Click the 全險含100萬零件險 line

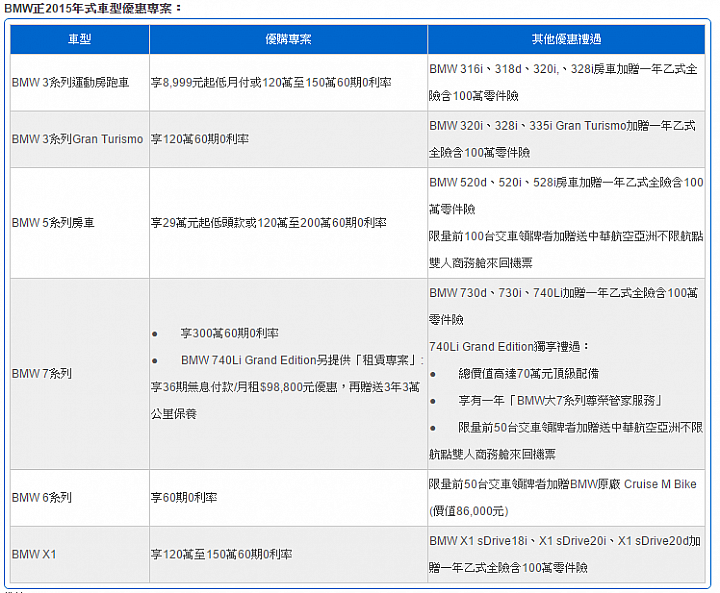(479, 152)
